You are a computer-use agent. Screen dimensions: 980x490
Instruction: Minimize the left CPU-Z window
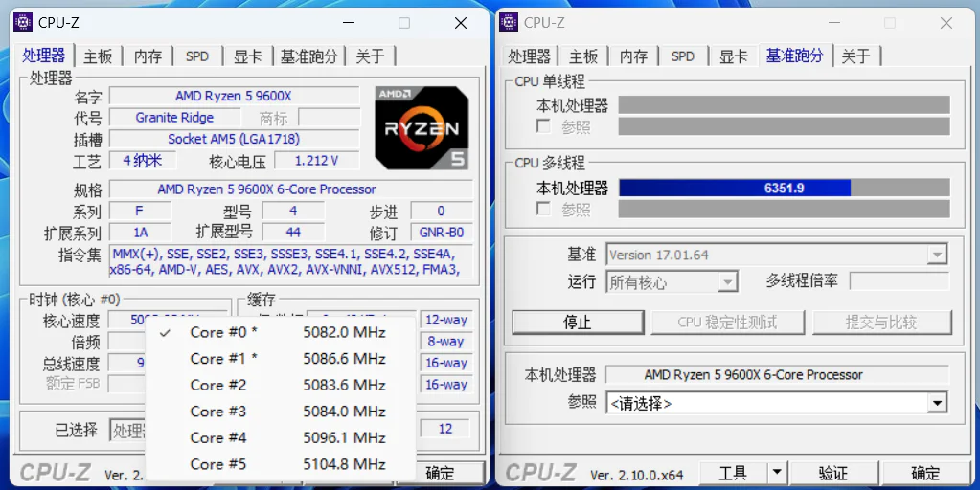click(348, 23)
